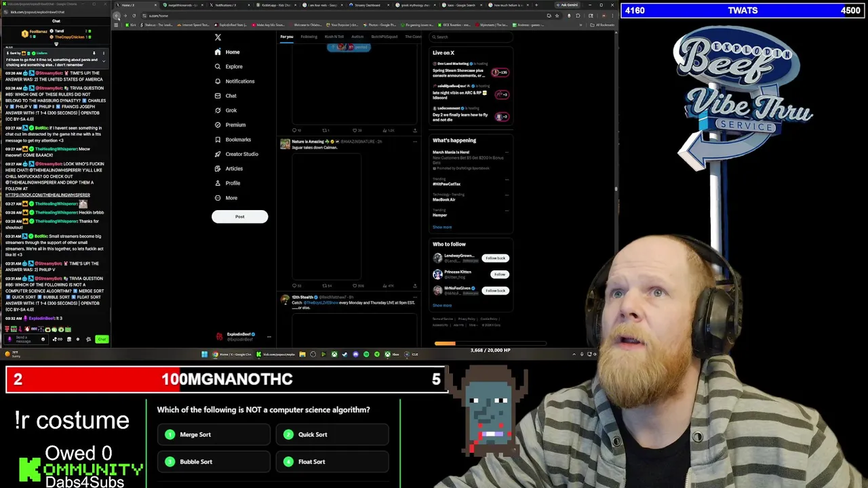Screen dimensions: 868x488
Task: Open the Kick channel link in chat
Action: pos(47,195)
